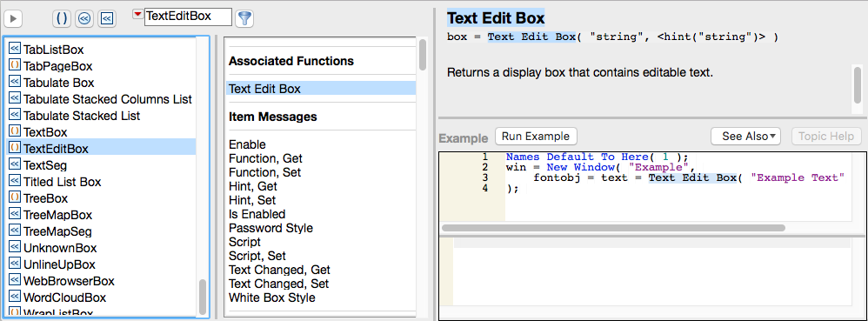
Task: Click the TextEditBox search field
Action: pyautogui.click(x=188, y=17)
